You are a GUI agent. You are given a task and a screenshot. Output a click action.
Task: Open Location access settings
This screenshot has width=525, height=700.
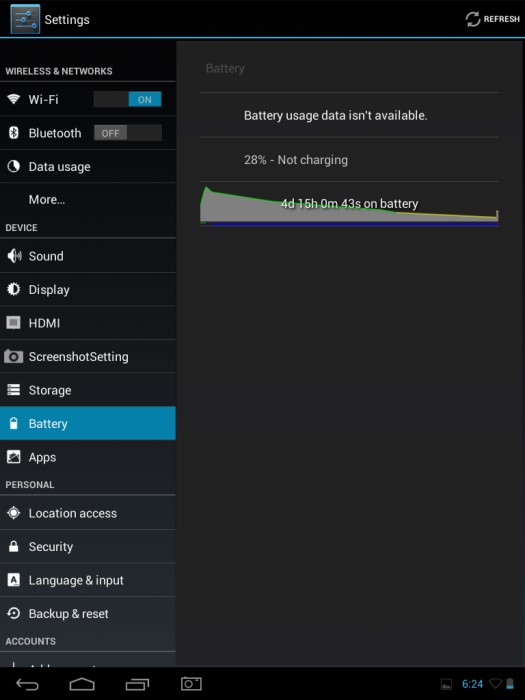[x=88, y=513]
